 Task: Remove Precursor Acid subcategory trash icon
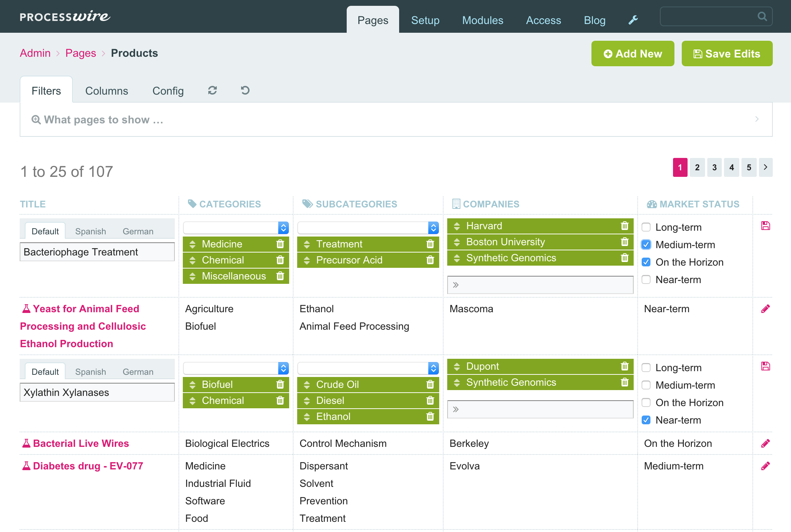coord(430,260)
